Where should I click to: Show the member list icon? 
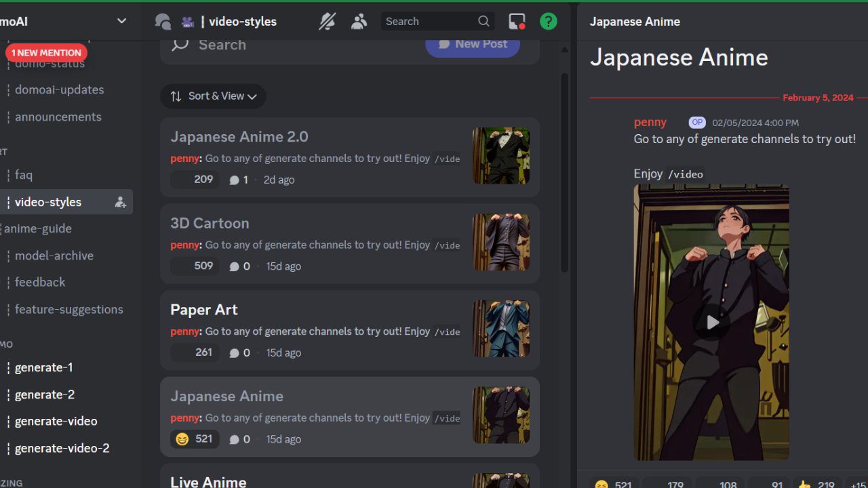(359, 22)
